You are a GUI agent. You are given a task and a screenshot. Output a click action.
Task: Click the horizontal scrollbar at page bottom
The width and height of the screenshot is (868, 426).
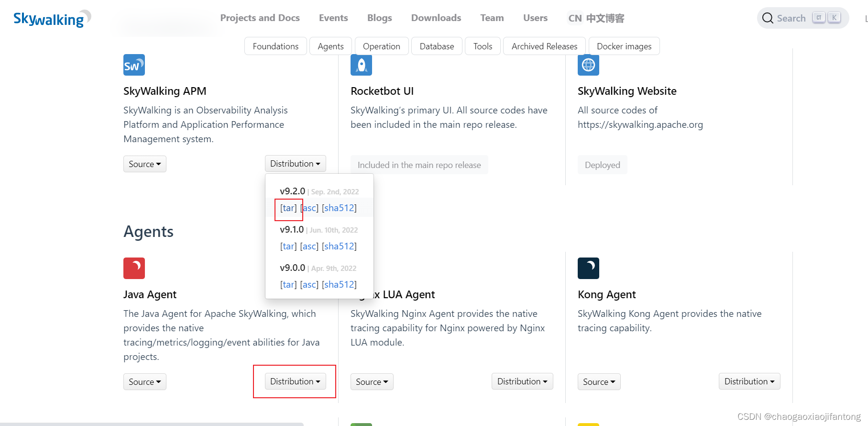click(x=152, y=424)
